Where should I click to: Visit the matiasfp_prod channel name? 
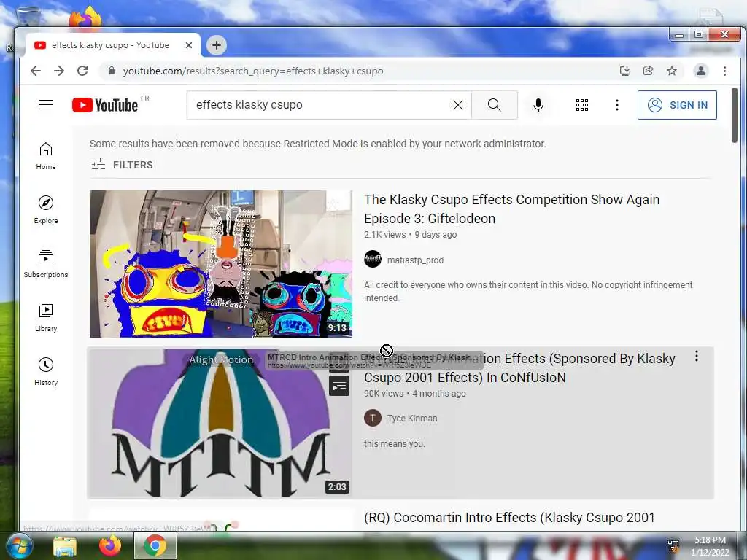[415, 260]
